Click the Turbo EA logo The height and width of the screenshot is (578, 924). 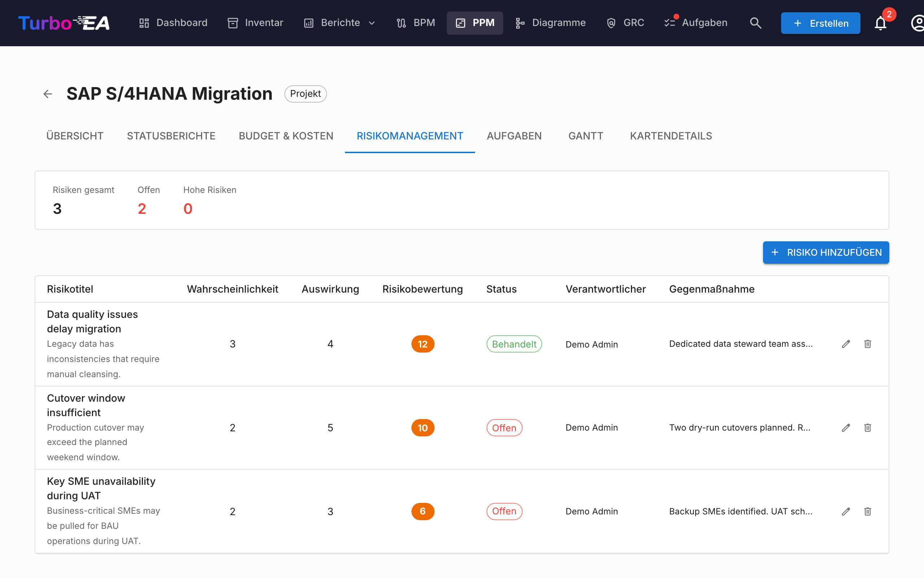(x=64, y=23)
